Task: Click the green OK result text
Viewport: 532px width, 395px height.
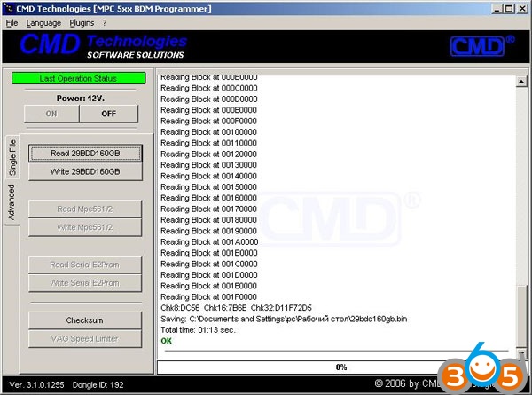Action: pyautogui.click(x=167, y=341)
